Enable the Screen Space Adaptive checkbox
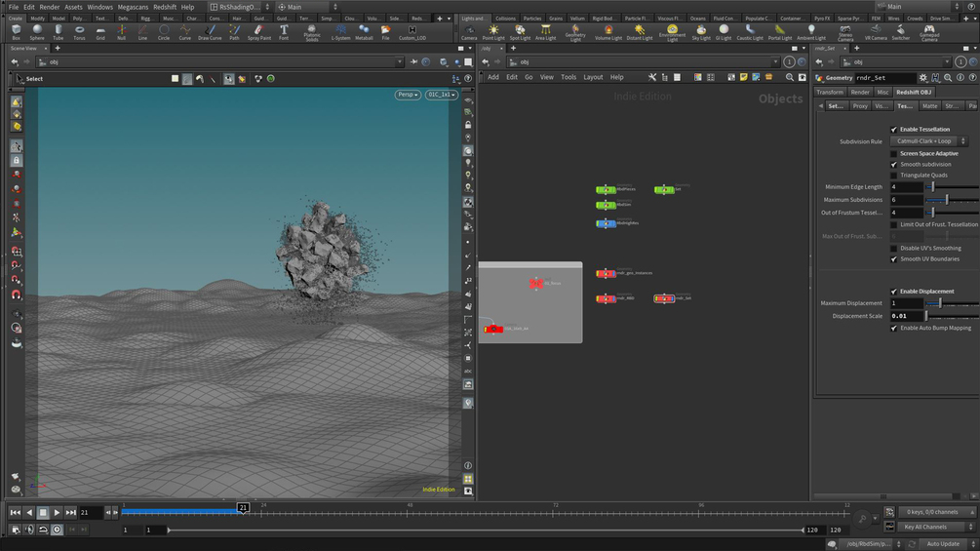This screenshot has width=980, height=551. pos(894,153)
